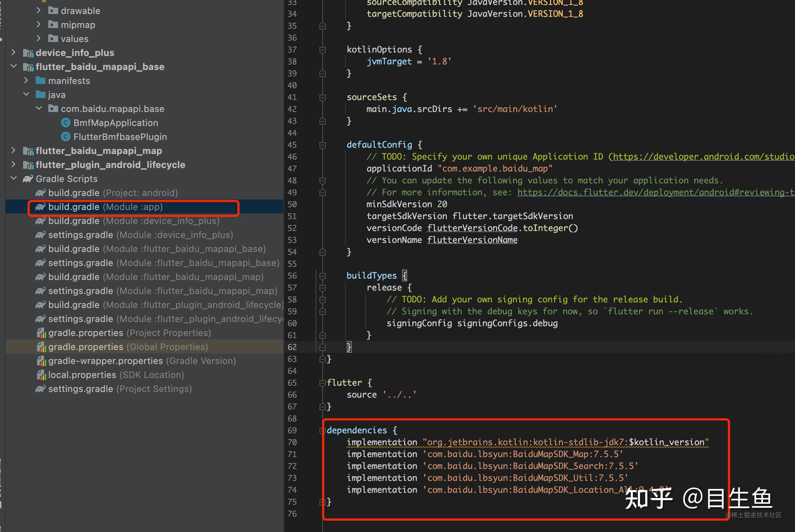The height and width of the screenshot is (532, 795).
Task: Open the FlutterBmfbasePlugin class
Action: (120, 137)
